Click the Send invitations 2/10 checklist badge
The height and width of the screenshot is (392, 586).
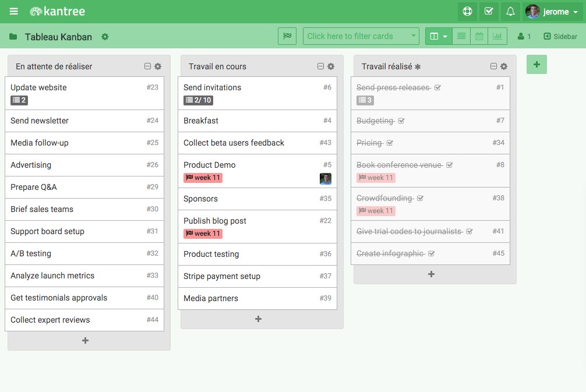pos(198,100)
